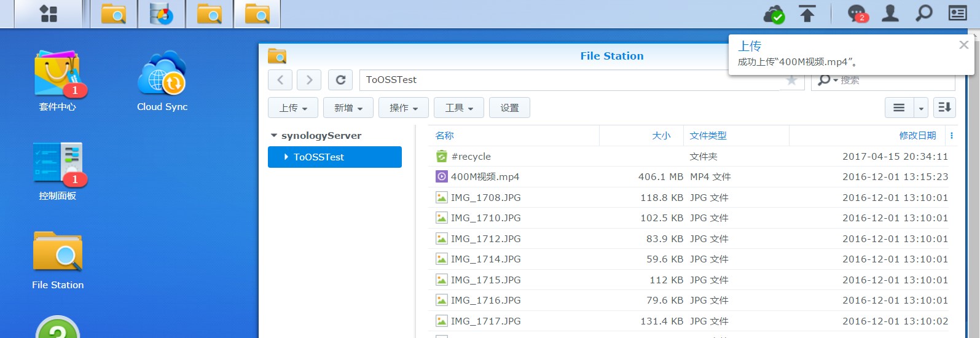Open the column options menu dots

tap(952, 135)
